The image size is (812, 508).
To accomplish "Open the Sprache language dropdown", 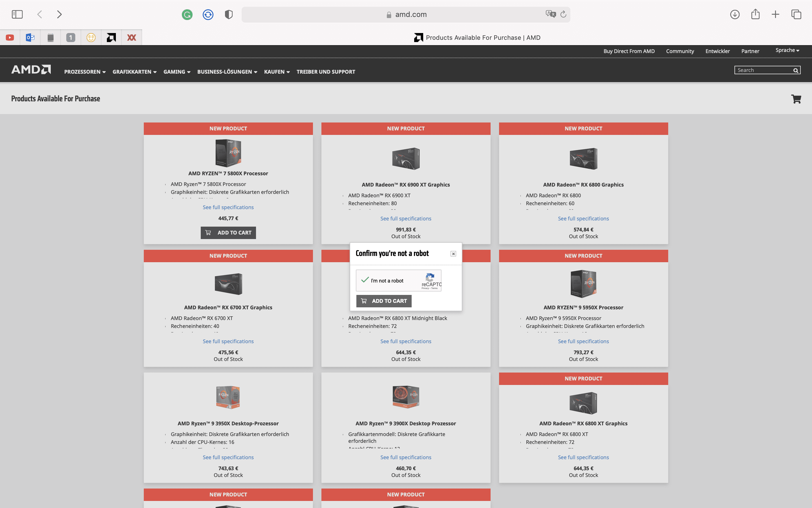I will click(x=787, y=50).
